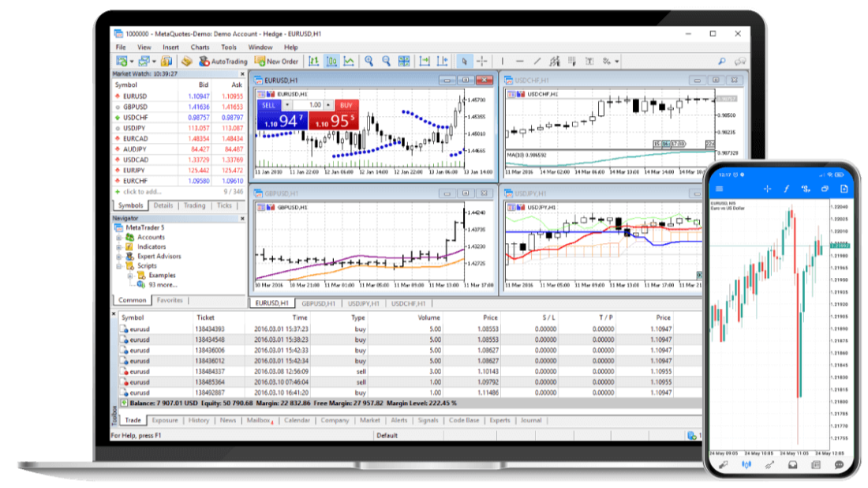Select the Favorites tab in Navigator

(170, 300)
